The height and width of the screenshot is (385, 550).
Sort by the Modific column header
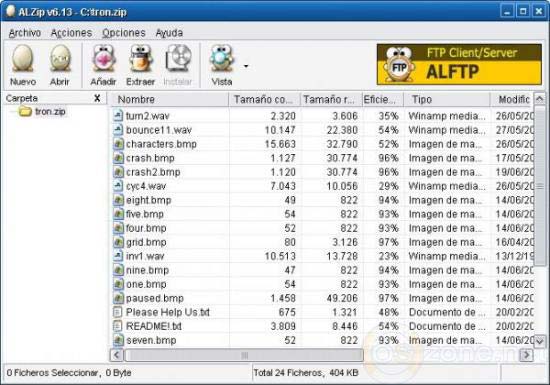[x=512, y=100]
